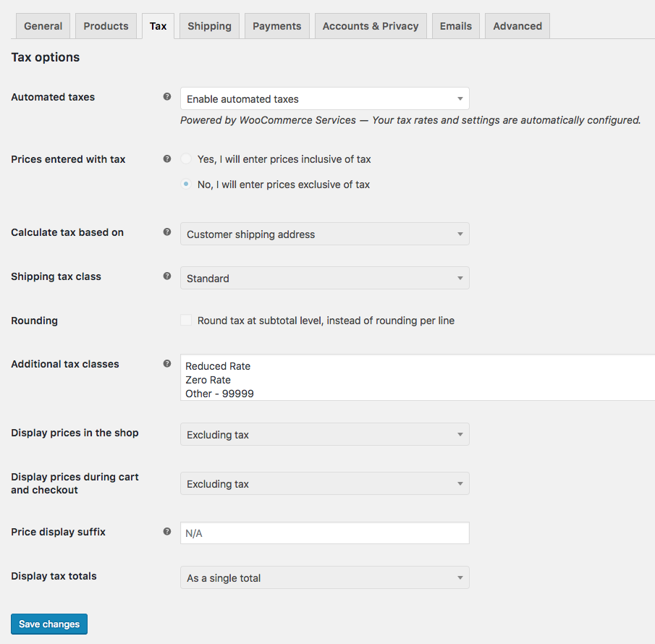
Task: Open help tip for Automated taxes
Action: point(167,96)
